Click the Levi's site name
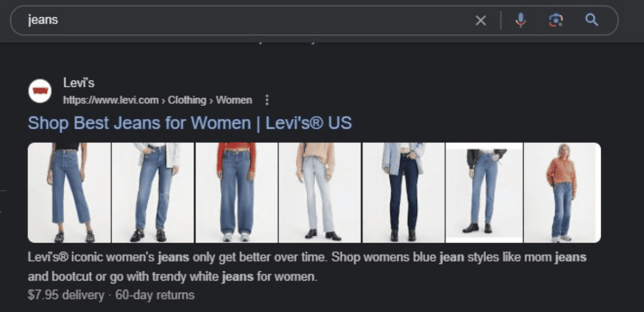The height and width of the screenshot is (312, 644). [79, 83]
